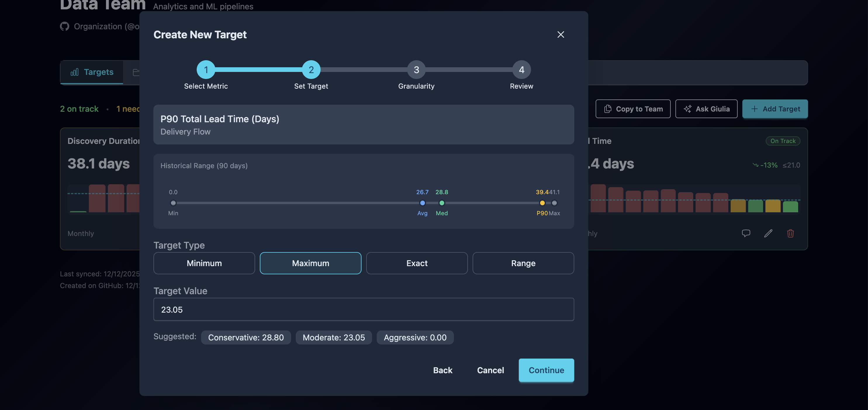Click the pencil edit icon on target card
Screen dimensions: 868x410
pyautogui.click(x=768, y=233)
